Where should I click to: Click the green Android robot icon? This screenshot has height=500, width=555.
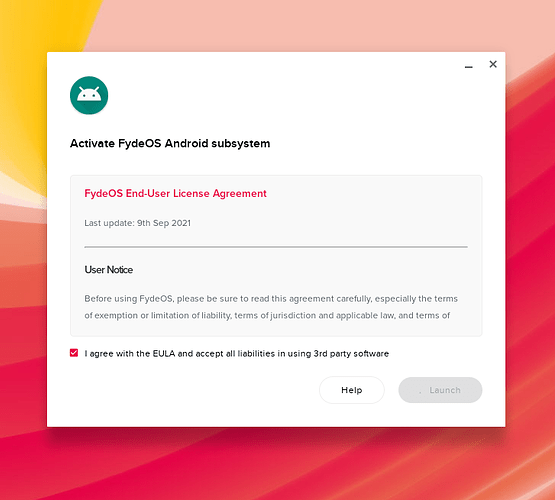tap(89, 95)
